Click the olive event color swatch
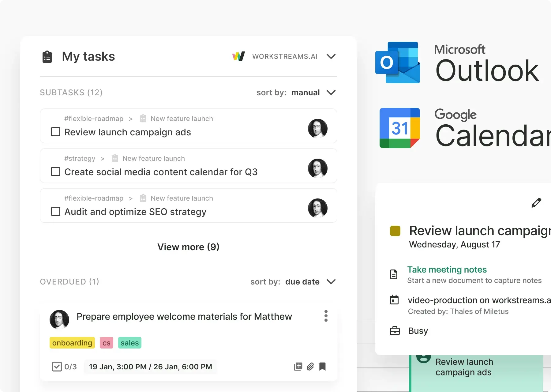 point(395,231)
